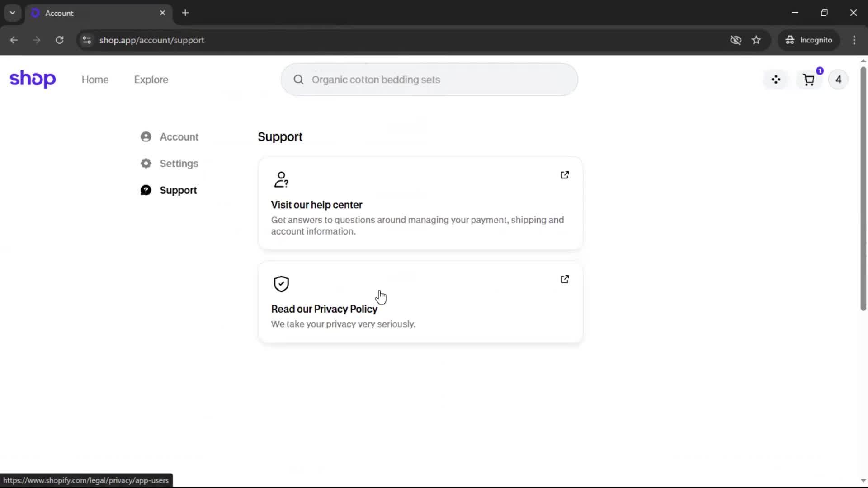Open the shopping cart icon
The image size is (868, 488).
808,80
